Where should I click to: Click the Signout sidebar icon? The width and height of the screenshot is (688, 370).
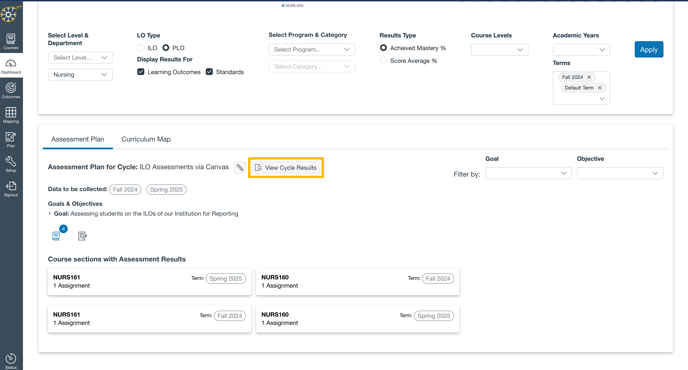click(x=11, y=188)
